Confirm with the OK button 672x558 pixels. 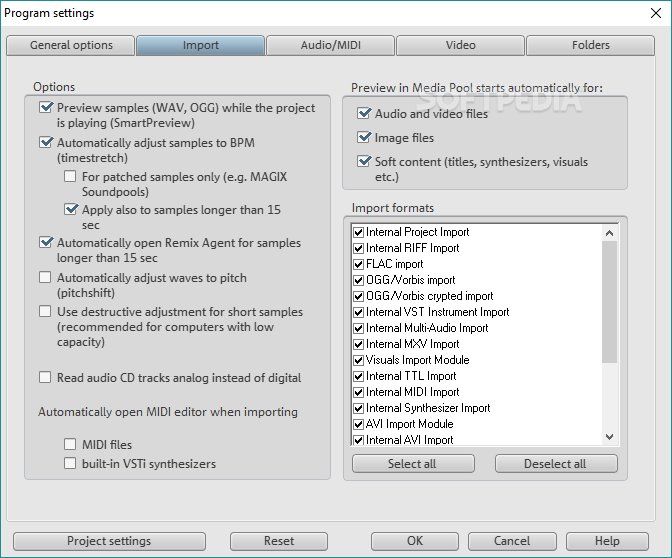[x=414, y=541]
